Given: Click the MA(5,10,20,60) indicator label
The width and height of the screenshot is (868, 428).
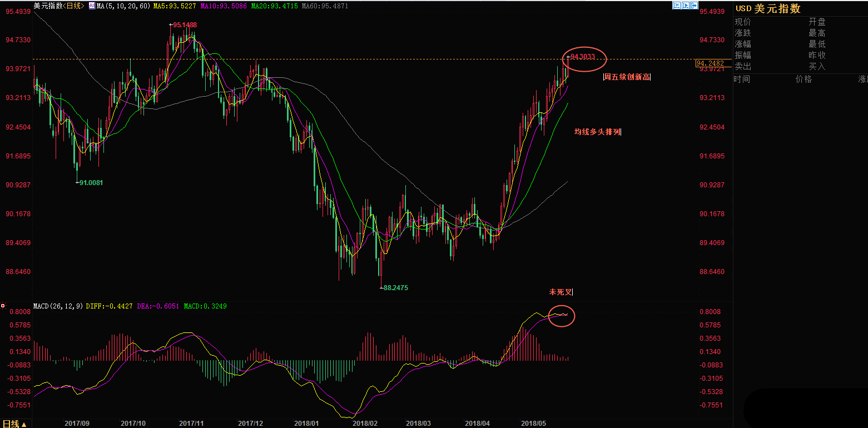Looking at the screenshot, I should click(123, 6).
